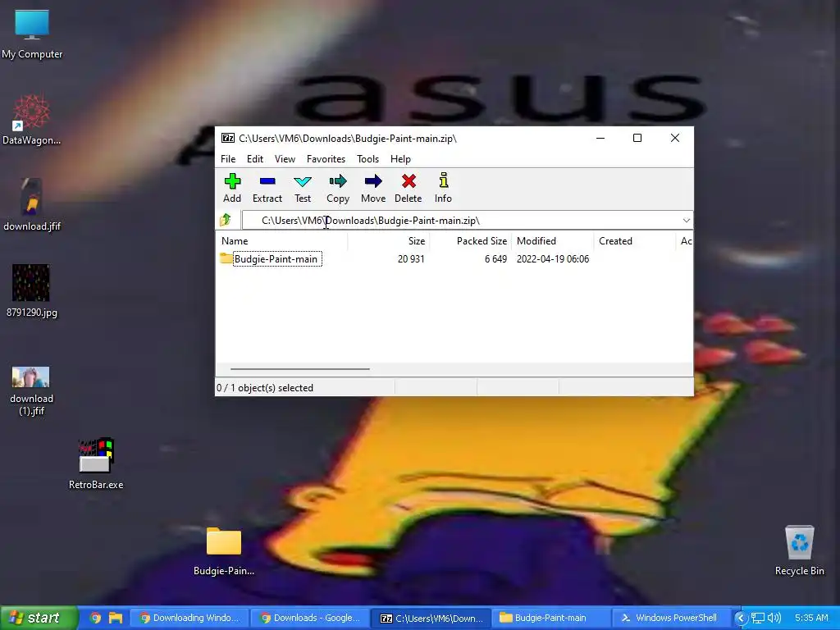The height and width of the screenshot is (630, 840).
Task: Select the Recycle Bin icon
Action: [x=799, y=550]
